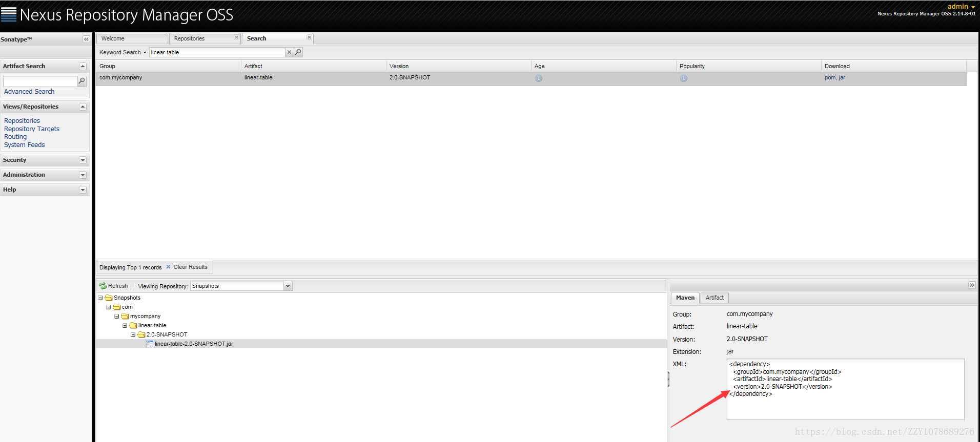Collapse the Artifact Search section
Viewport: 980px width, 442px height.
pyautogui.click(x=83, y=66)
